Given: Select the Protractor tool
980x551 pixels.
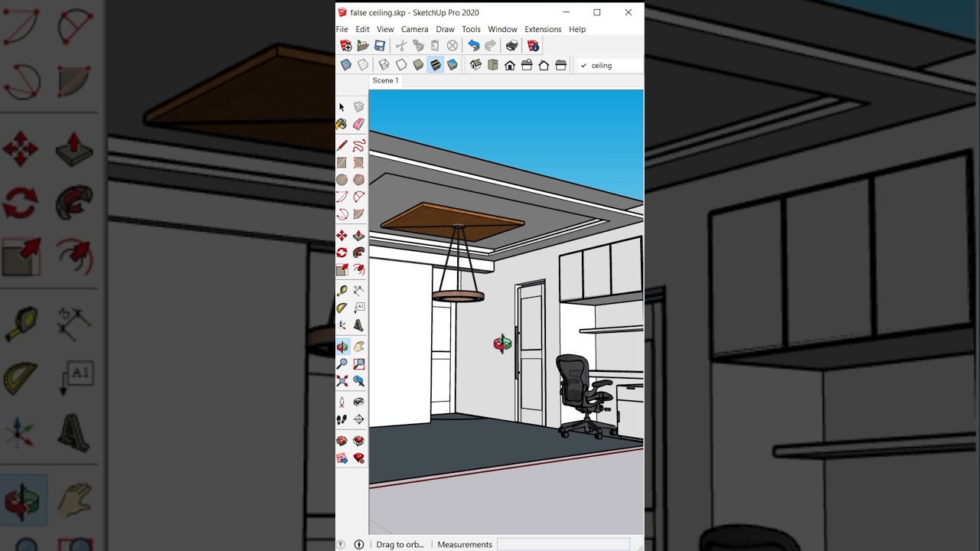Looking at the screenshot, I should click(x=341, y=308).
